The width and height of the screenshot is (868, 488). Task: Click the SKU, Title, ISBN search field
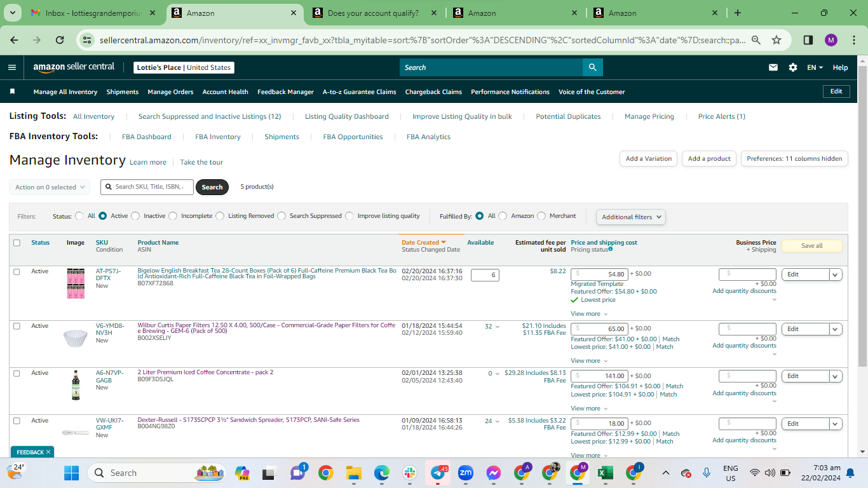tap(147, 187)
